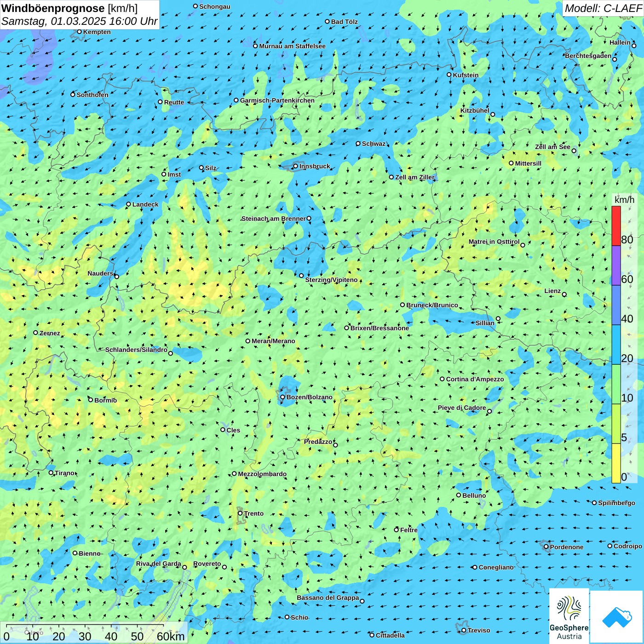The image size is (644, 644).
Task: Click the Pieve di Cadore label
Action: (462, 408)
